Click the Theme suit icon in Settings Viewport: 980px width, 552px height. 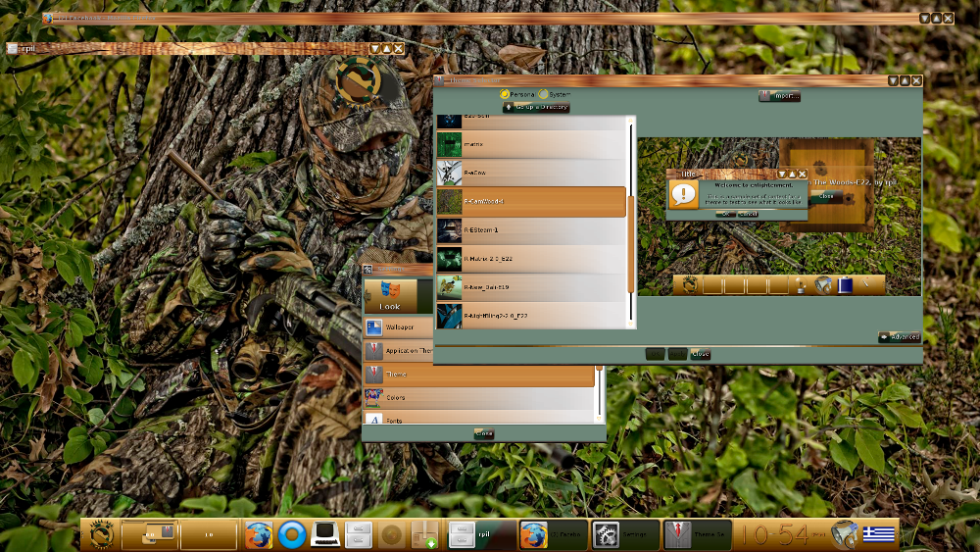373,375
